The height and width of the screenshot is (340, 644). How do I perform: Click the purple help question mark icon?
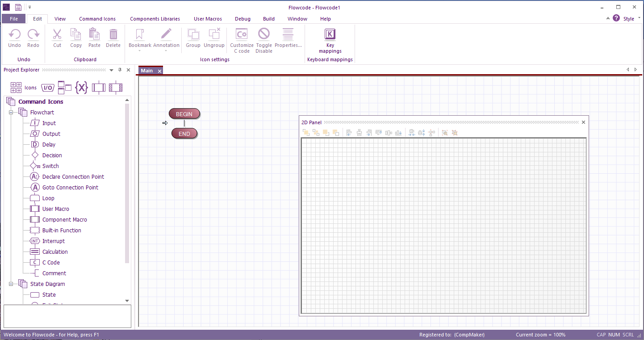tap(616, 18)
